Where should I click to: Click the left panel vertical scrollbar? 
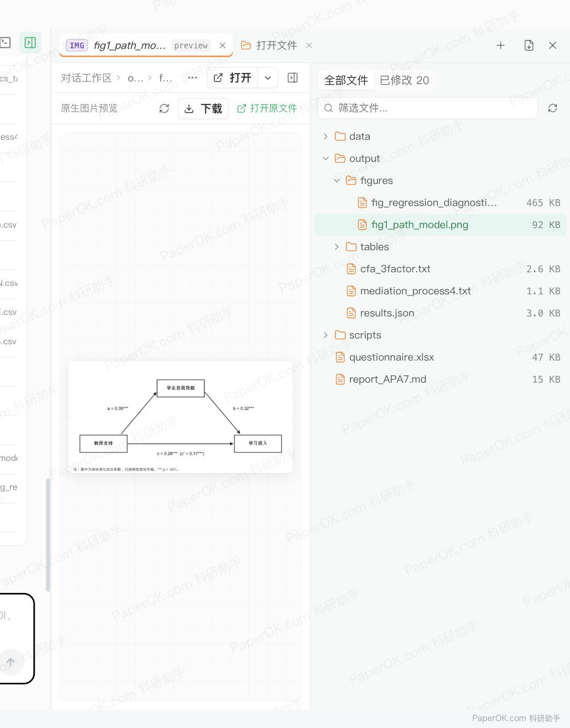click(x=48, y=535)
